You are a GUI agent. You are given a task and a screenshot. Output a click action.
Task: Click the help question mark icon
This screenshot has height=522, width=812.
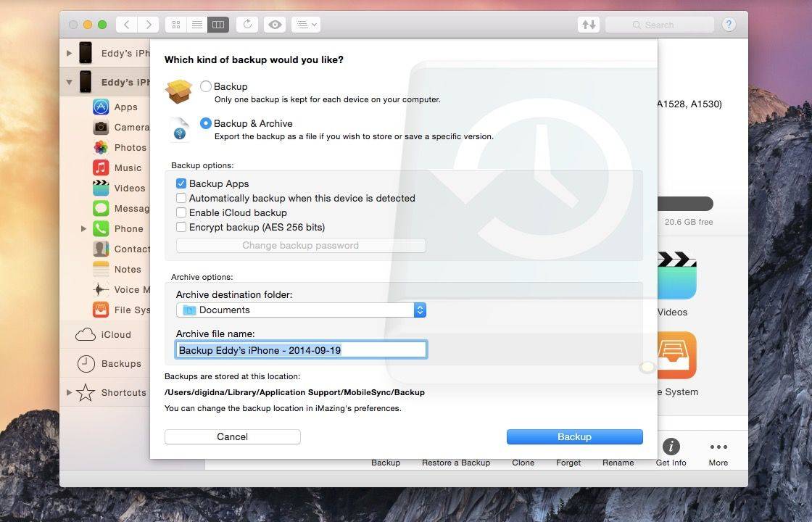point(729,25)
